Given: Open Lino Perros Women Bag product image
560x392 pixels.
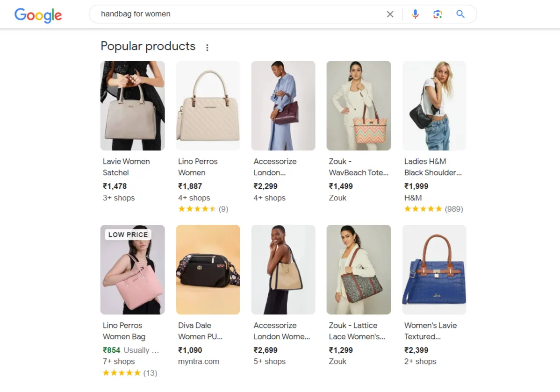Looking at the screenshot, I should coord(132,270).
